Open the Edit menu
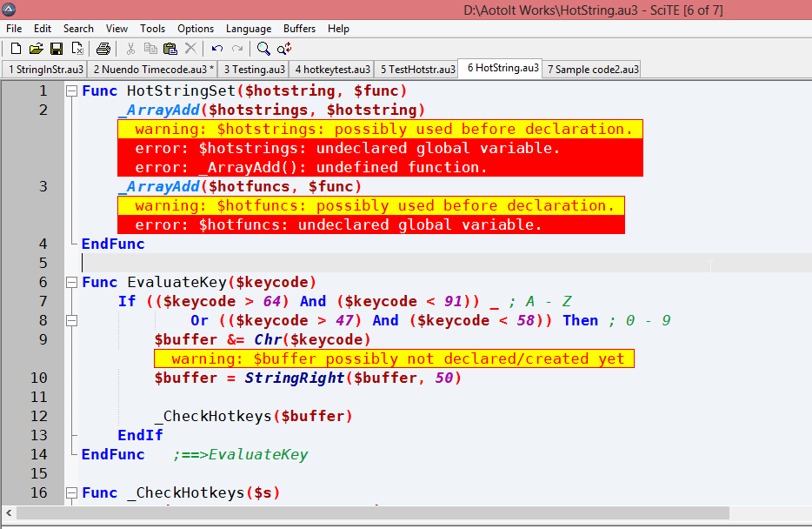 [43, 29]
